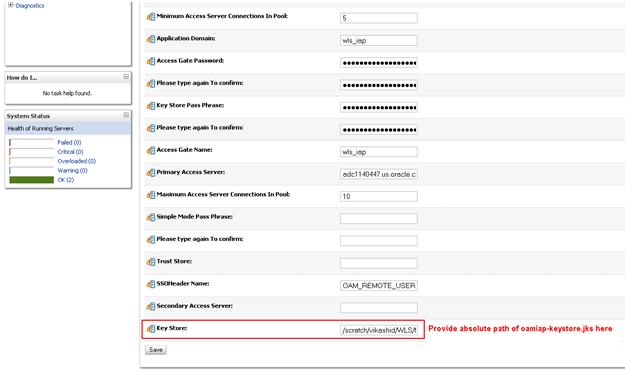Image resolution: width=625 pixels, height=370 pixels.
Task: Click the green OK health bar
Action: point(31,180)
